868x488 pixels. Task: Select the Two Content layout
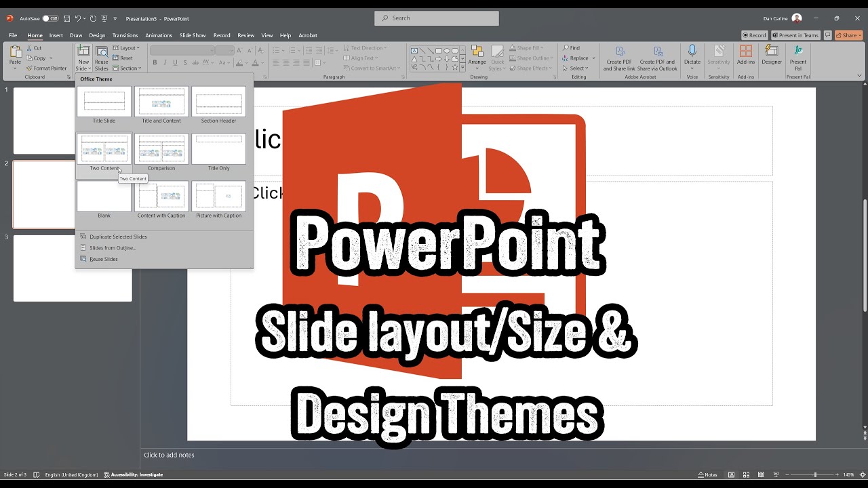[104, 152]
